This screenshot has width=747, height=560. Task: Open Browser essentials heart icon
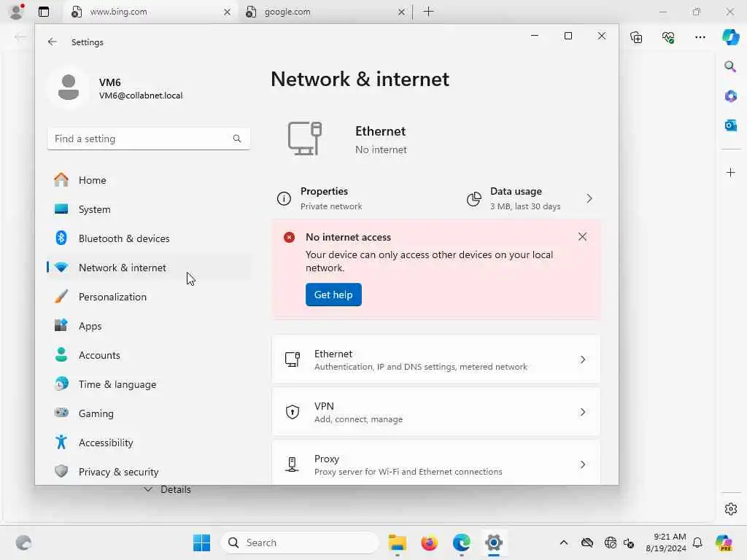(668, 37)
